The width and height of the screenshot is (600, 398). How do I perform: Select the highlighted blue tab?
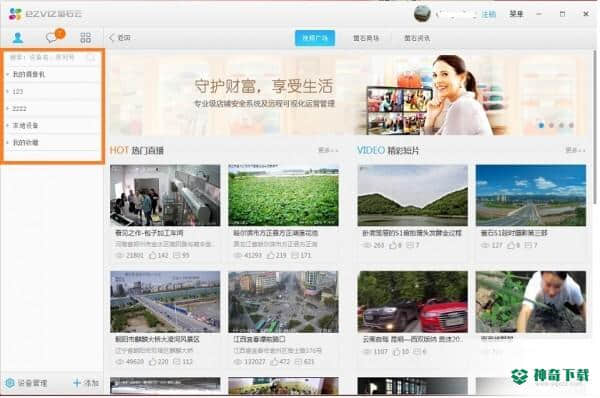tap(315, 38)
